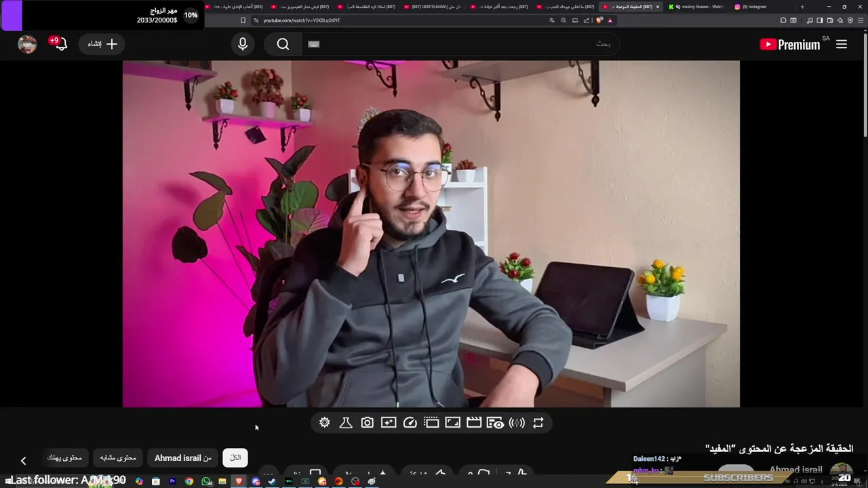Toggle the volume booster waveform icon
This screenshot has width=868, height=488.
(x=517, y=423)
